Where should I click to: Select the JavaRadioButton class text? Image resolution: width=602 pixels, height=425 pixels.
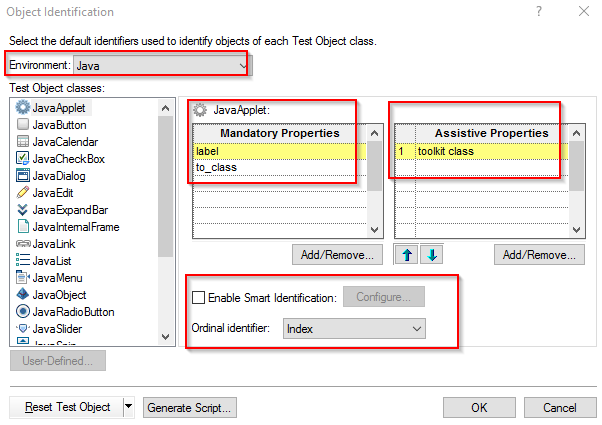(73, 312)
